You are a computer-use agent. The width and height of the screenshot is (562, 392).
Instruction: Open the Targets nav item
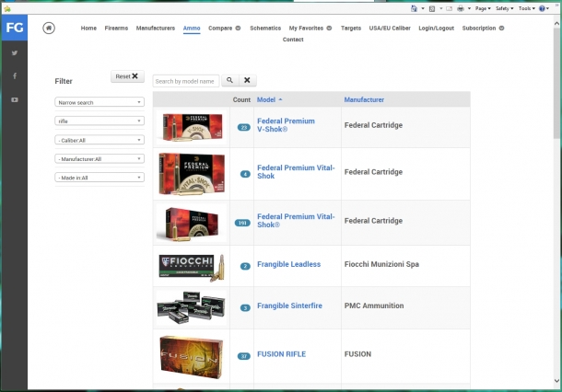(x=351, y=28)
